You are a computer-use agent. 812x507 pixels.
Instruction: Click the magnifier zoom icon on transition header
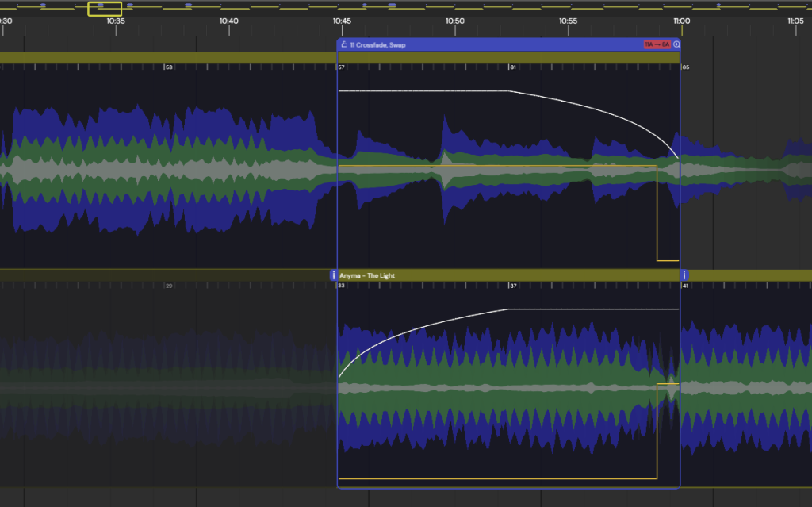676,45
